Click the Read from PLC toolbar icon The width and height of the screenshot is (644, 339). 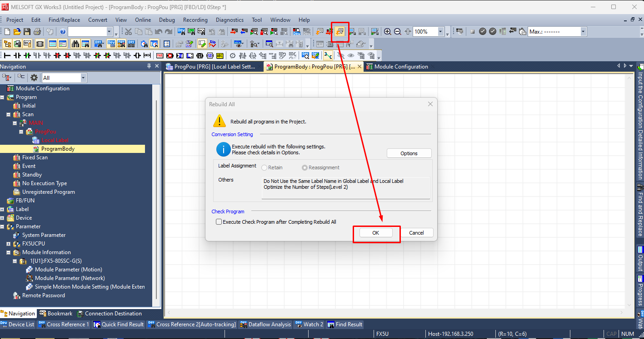tap(244, 32)
